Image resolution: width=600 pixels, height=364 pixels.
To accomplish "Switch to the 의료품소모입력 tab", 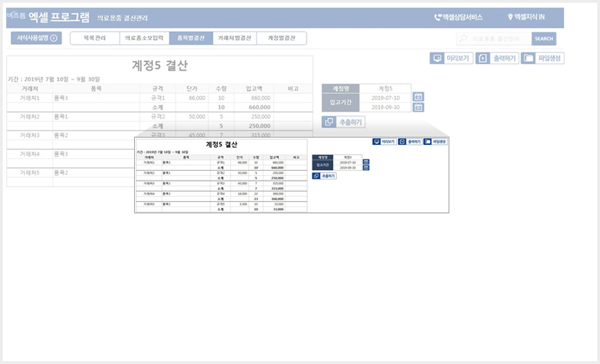I will tap(144, 38).
